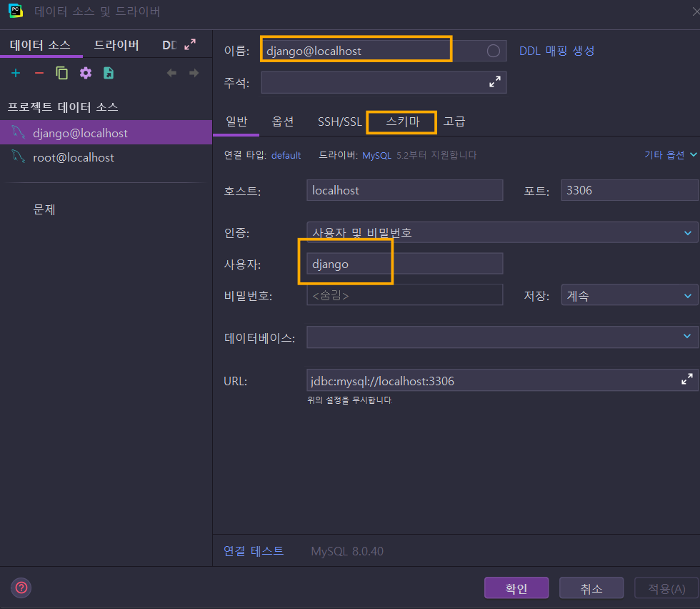Click the 포트 3306 field
700x609 pixels.
629,190
